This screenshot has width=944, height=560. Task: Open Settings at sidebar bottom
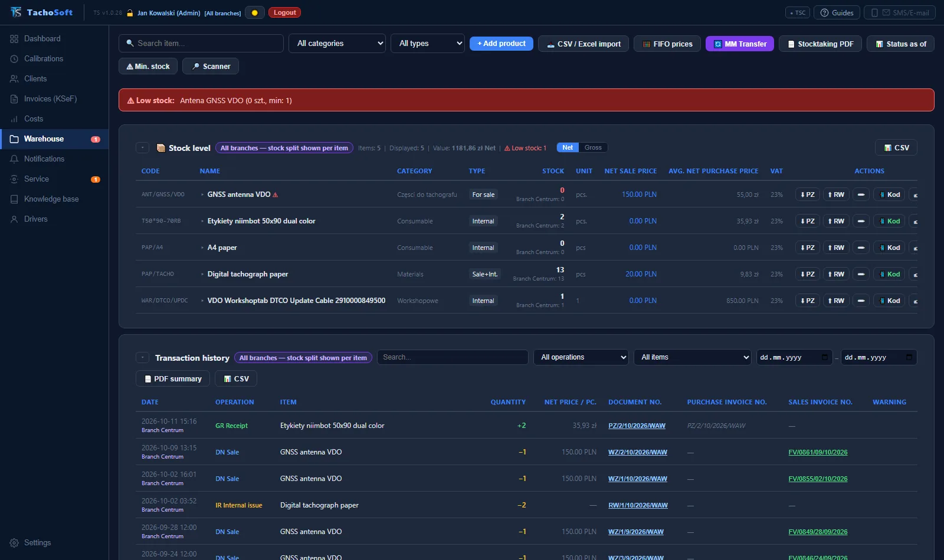(x=37, y=542)
